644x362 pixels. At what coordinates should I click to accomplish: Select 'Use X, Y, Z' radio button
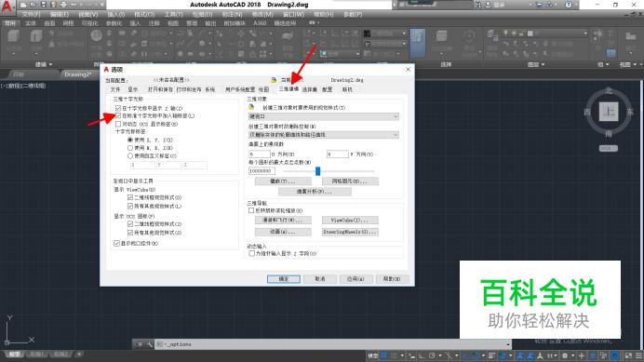pos(130,140)
